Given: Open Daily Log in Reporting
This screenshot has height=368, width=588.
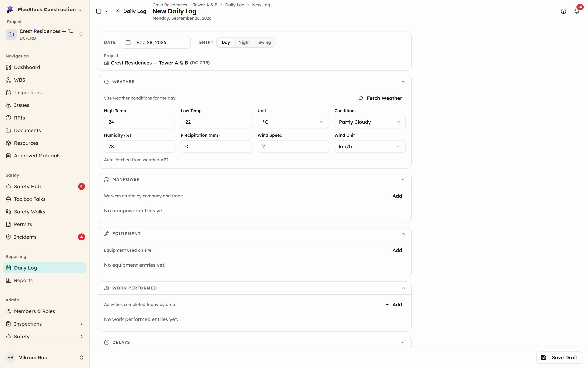Looking at the screenshot, I should coord(45,268).
